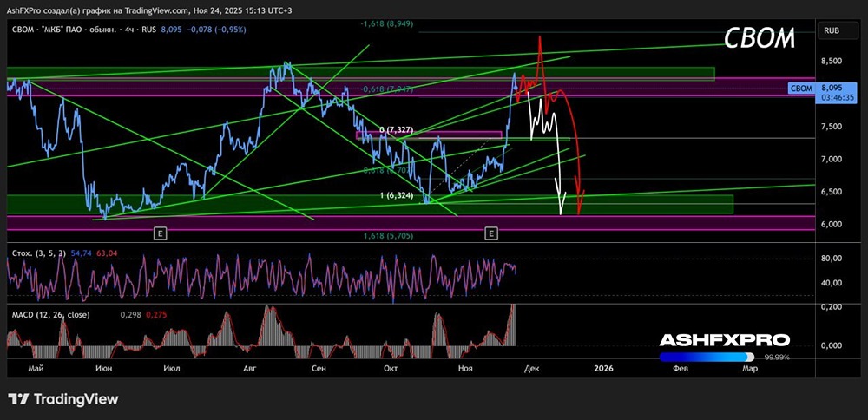The image size is (868, 420).
Task: Click the header last price 8,095
Action: [170, 30]
